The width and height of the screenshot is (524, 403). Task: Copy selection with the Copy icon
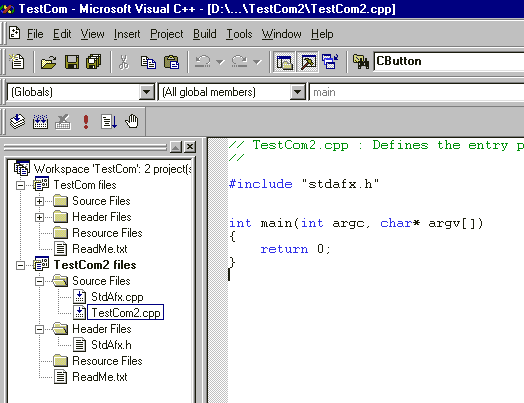coord(148,62)
